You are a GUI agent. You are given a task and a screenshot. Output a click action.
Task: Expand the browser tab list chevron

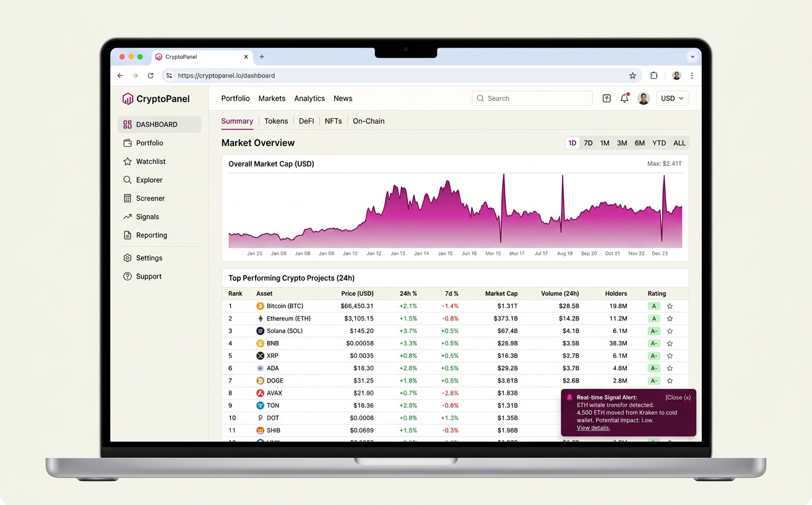693,56
